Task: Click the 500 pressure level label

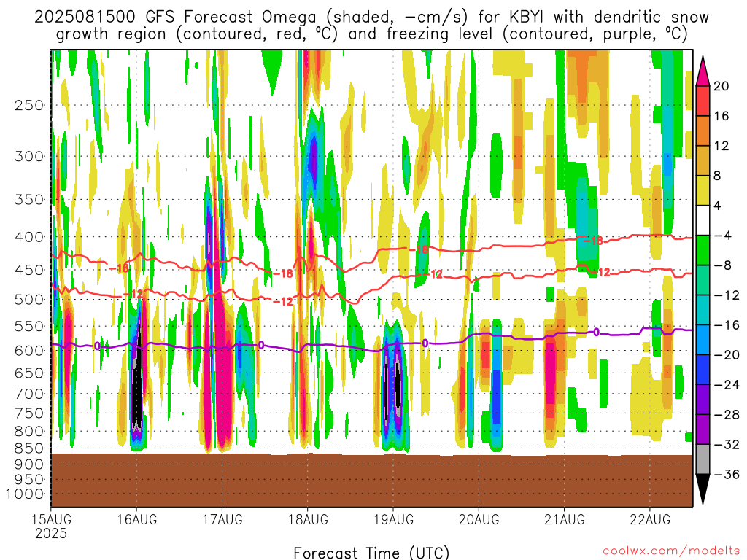Action: click(x=29, y=300)
